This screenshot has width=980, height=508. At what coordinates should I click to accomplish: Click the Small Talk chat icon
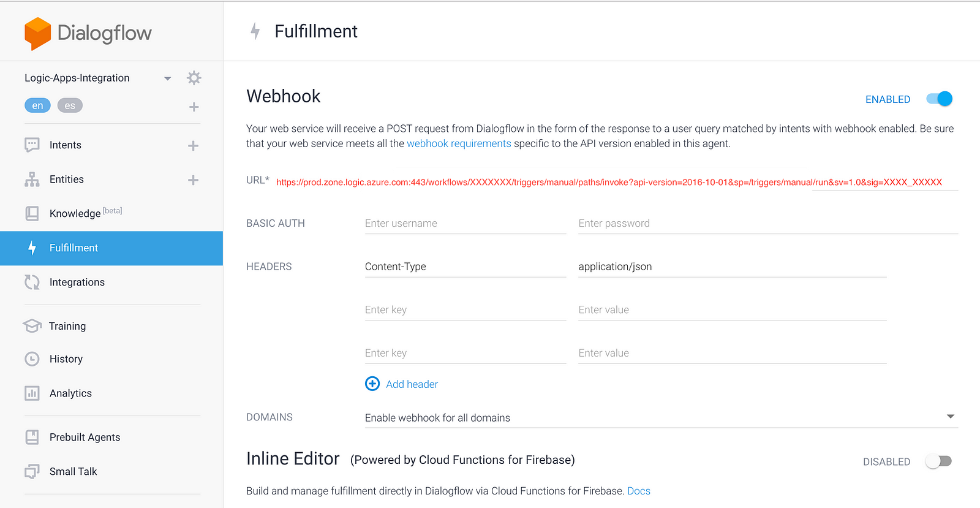32,471
